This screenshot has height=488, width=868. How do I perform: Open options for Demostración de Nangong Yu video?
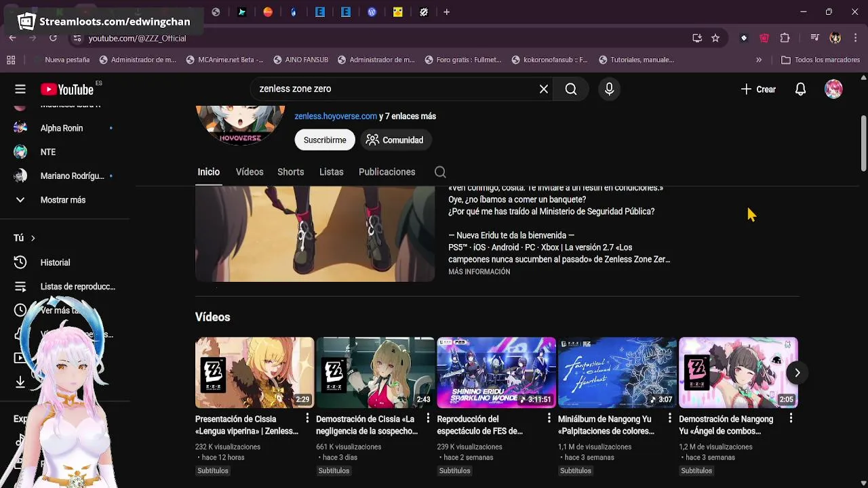(791, 418)
